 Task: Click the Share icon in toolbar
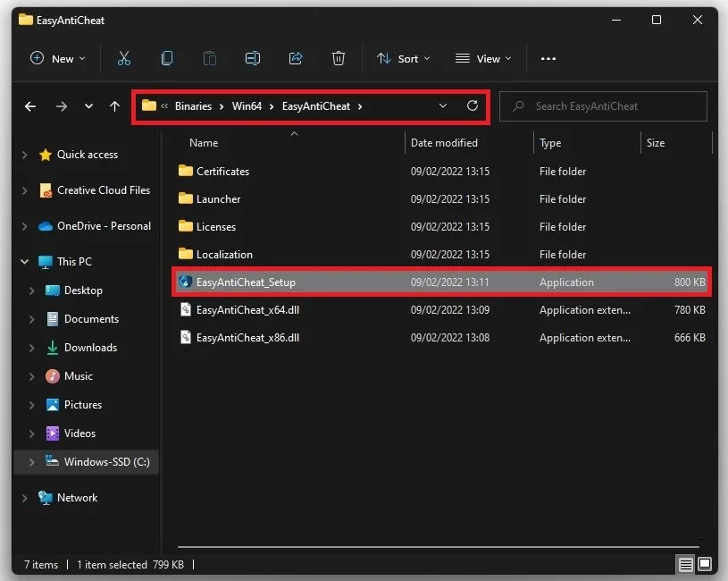point(296,58)
